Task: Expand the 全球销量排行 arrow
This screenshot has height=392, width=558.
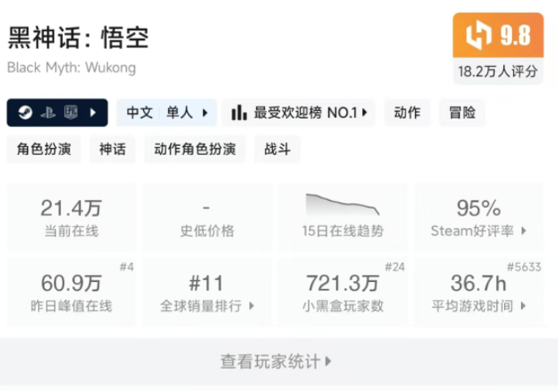Action: (251, 305)
